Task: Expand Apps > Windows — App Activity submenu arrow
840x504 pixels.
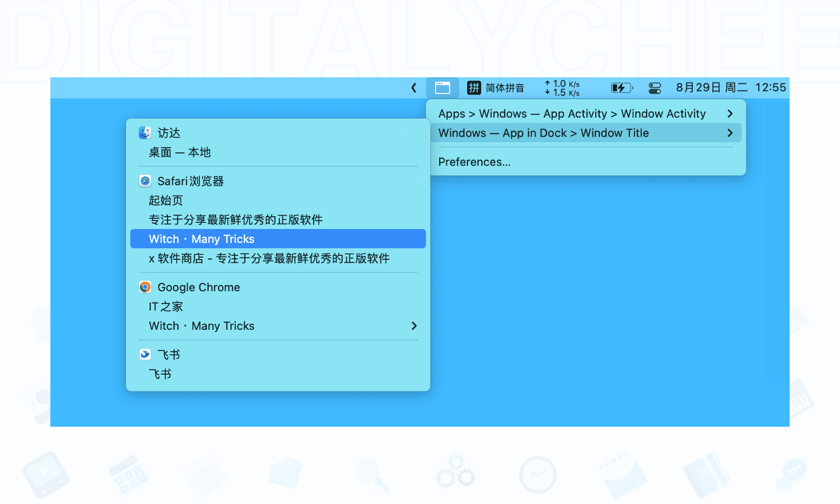Action: pyautogui.click(x=730, y=114)
